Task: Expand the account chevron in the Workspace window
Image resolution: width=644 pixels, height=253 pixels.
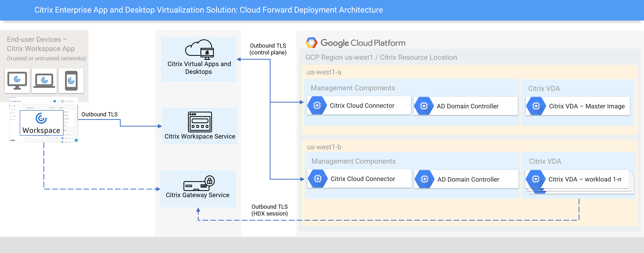Action: 76,101
